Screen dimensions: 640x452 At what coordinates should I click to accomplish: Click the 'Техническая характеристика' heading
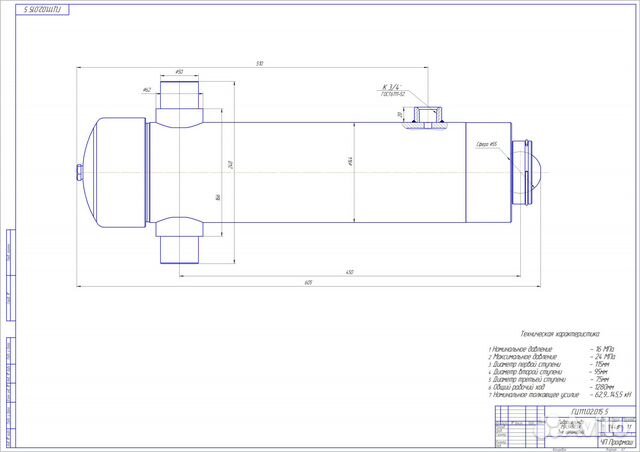tap(560, 334)
